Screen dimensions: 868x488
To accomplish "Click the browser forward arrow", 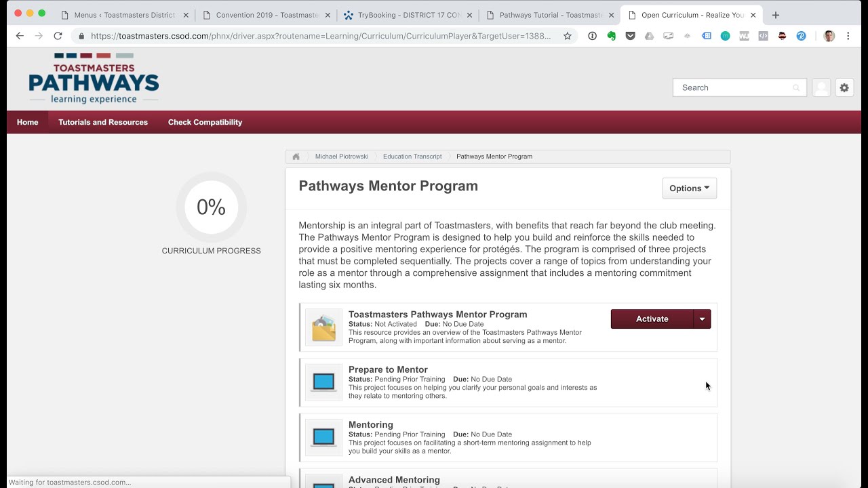I will click(39, 36).
